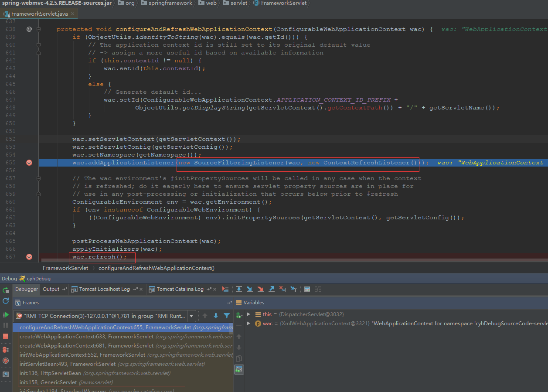The image size is (548, 392).
Task: Switch to the Output tab
Action: (51, 289)
